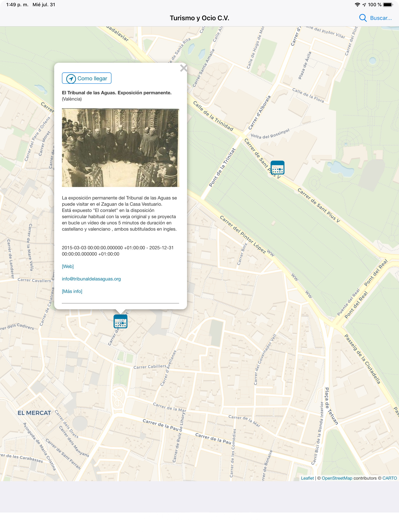Open the OpenStreetMap attribution link
Image resolution: width=399 pixels, height=532 pixels.
(x=337, y=478)
